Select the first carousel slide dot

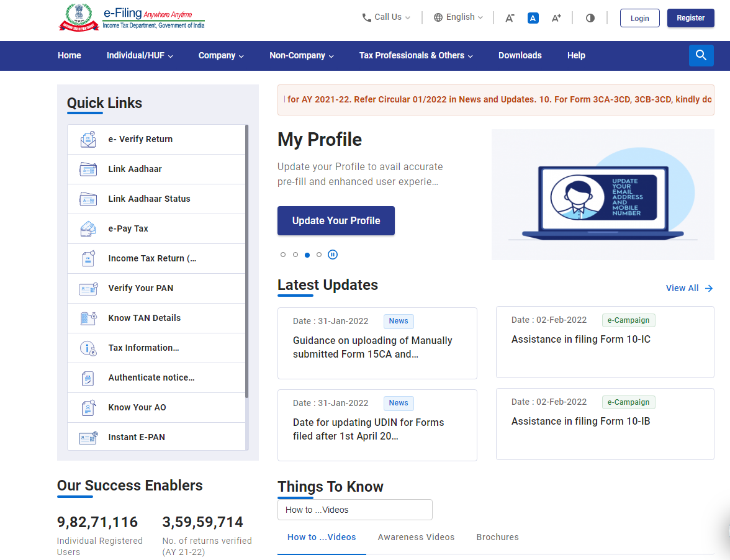tap(283, 255)
